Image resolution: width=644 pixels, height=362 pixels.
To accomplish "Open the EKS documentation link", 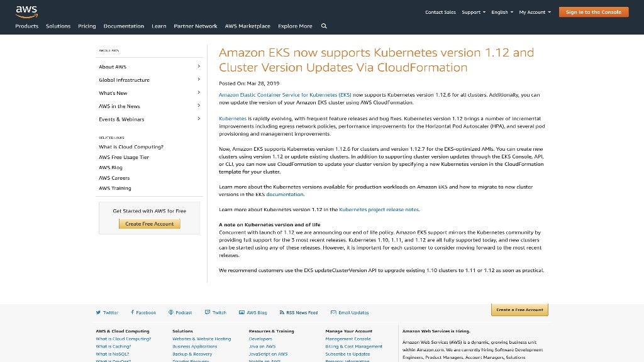I will tap(285, 195).
